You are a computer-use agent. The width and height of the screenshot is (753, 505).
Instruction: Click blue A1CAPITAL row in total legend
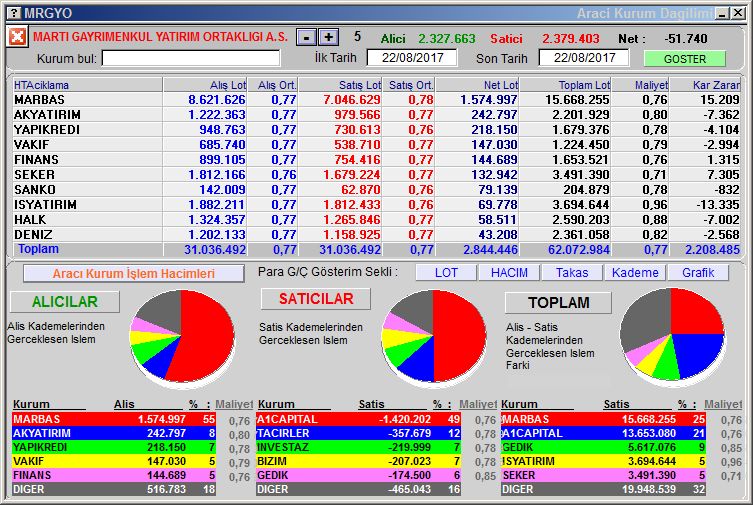pos(604,433)
